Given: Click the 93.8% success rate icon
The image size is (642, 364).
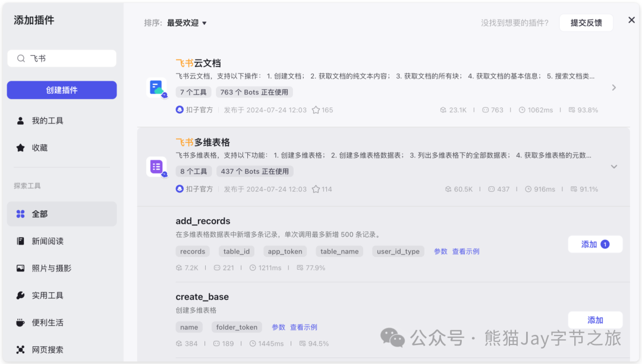Looking at the screenshot, I should tap(572, 110).
